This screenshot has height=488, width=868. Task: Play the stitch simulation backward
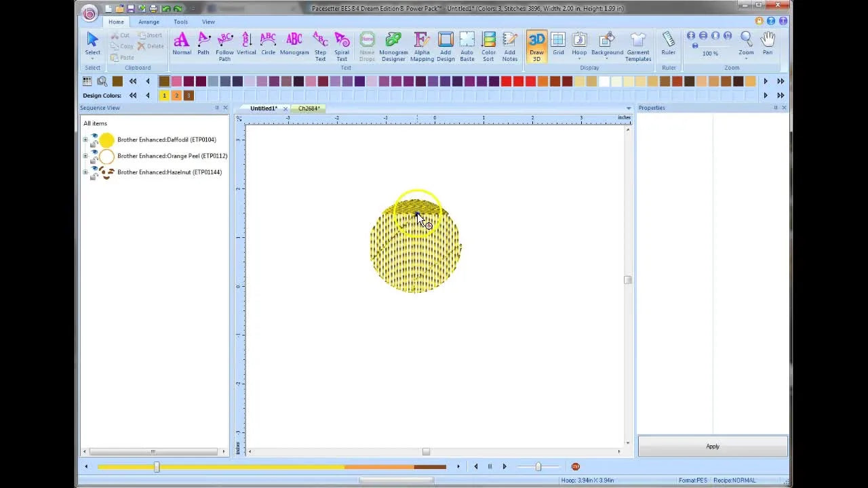(x=475, y=466)
